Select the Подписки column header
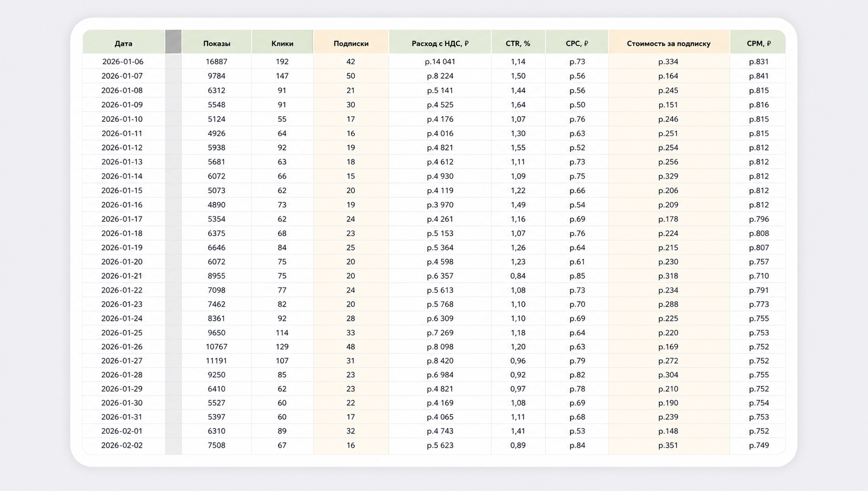 (351, 43)
